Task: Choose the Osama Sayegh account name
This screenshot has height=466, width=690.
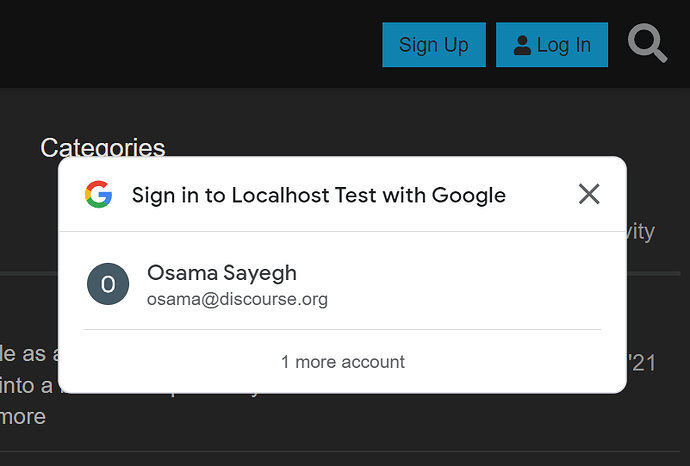Action: 222,273
